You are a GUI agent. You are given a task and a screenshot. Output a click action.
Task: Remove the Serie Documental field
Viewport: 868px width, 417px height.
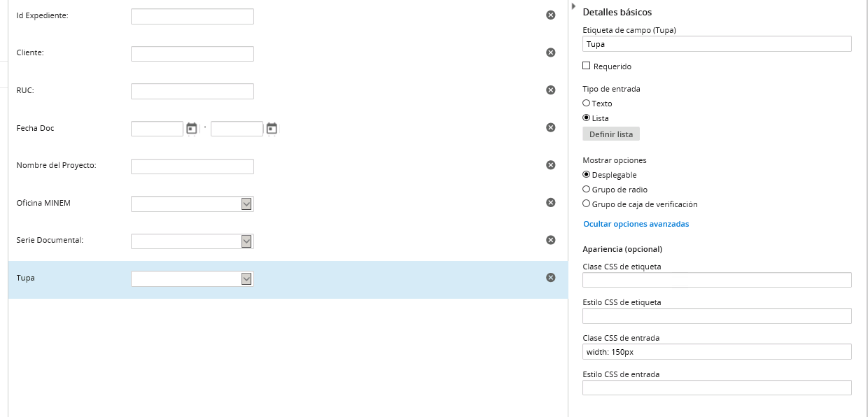(551, 240)
